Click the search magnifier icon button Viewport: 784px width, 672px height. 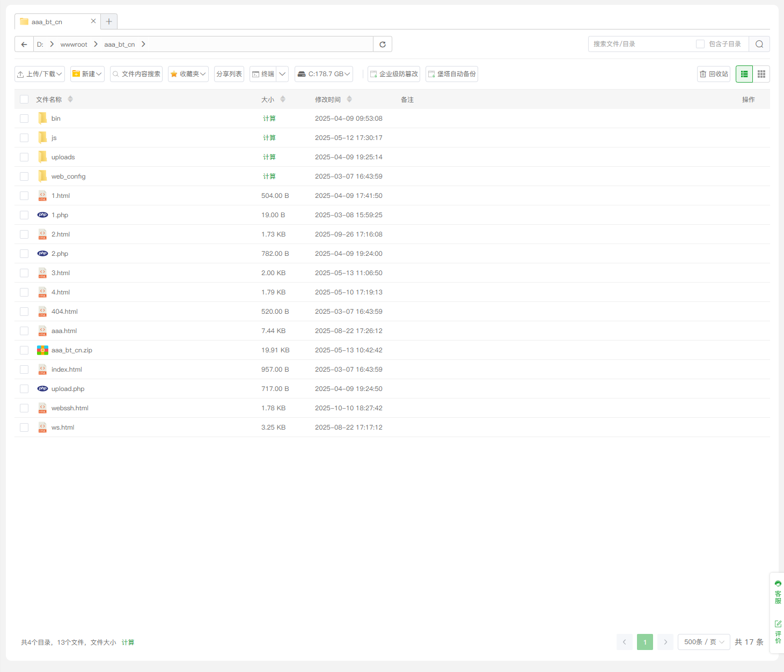point(759,45)
